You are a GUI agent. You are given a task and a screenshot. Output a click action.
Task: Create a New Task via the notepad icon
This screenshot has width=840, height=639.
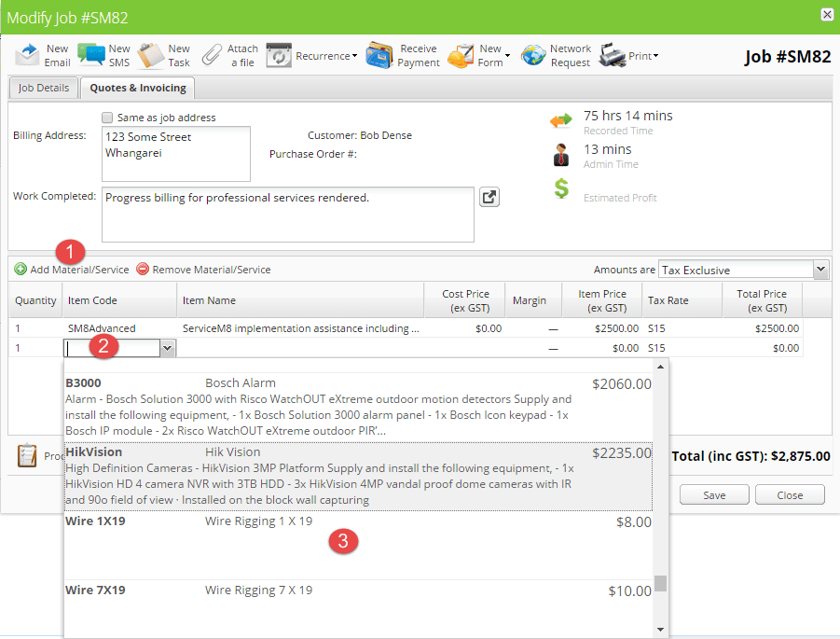pyautogui.click(x=151, y=55)
